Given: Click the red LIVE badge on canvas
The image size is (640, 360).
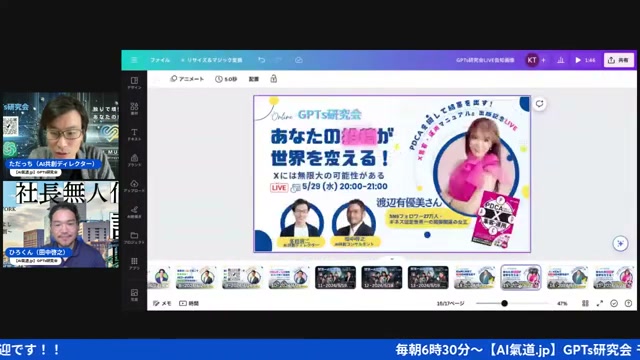Looking at the screenshot, I should pos(279,188).
